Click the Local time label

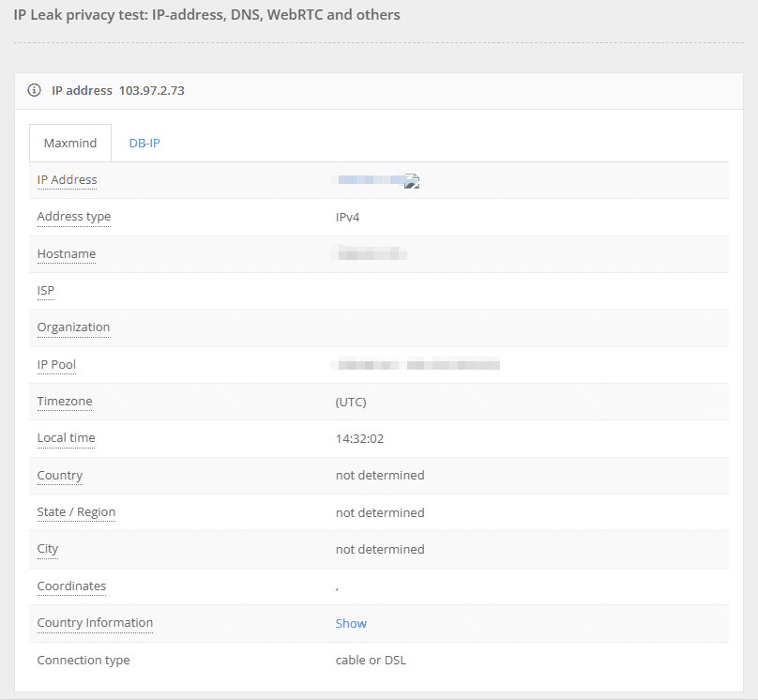pyautogui.click(x=66, y=438)
